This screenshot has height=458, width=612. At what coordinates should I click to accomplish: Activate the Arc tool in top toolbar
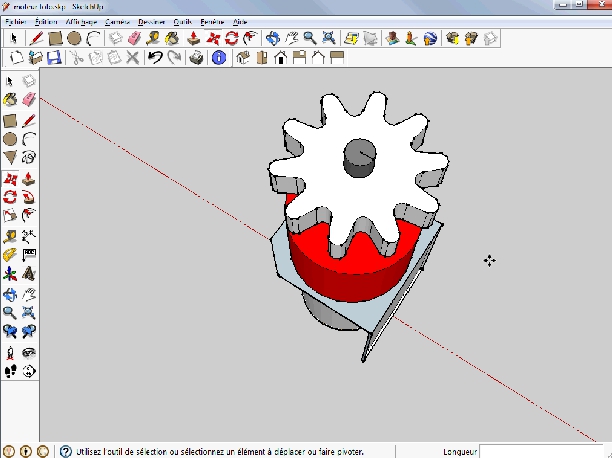point(93,38)
